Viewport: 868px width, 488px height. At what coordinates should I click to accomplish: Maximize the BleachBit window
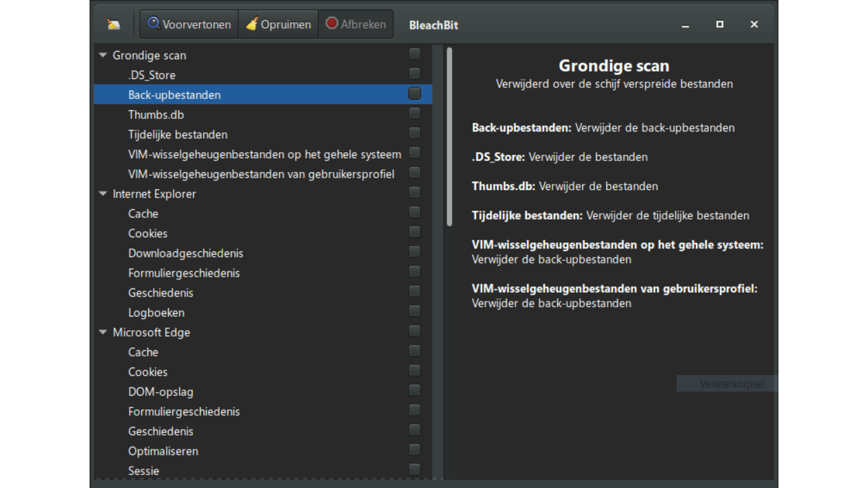pyautogui.click(x=720, y=24)
